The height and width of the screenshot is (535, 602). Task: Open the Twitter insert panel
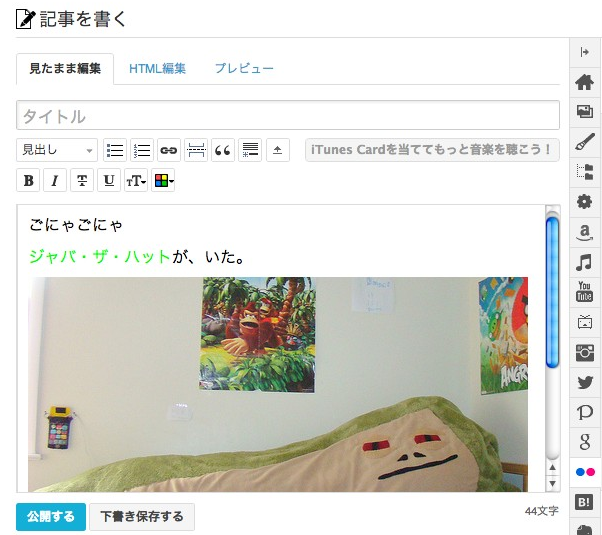tap(585, 383)
